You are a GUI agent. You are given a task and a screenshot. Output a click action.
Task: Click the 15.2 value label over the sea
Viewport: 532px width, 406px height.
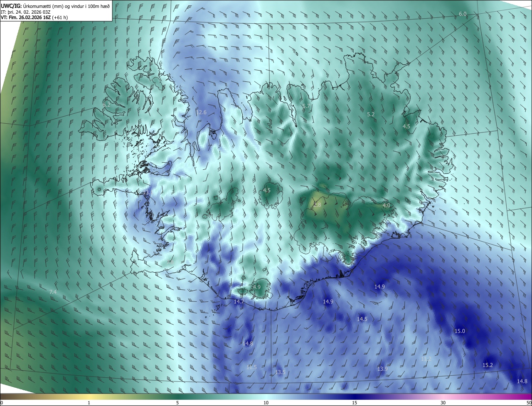[x=488, y=365]
